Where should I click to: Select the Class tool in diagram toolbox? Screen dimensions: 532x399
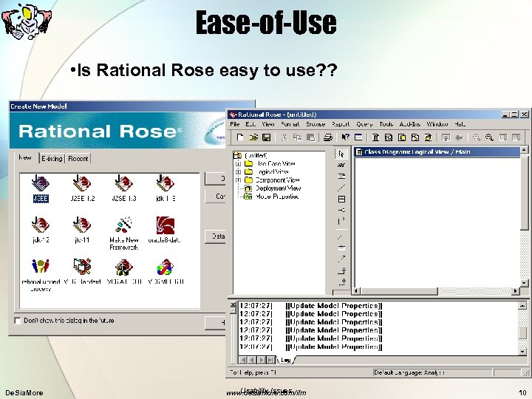pyautogui.click(x=341, y=199)
